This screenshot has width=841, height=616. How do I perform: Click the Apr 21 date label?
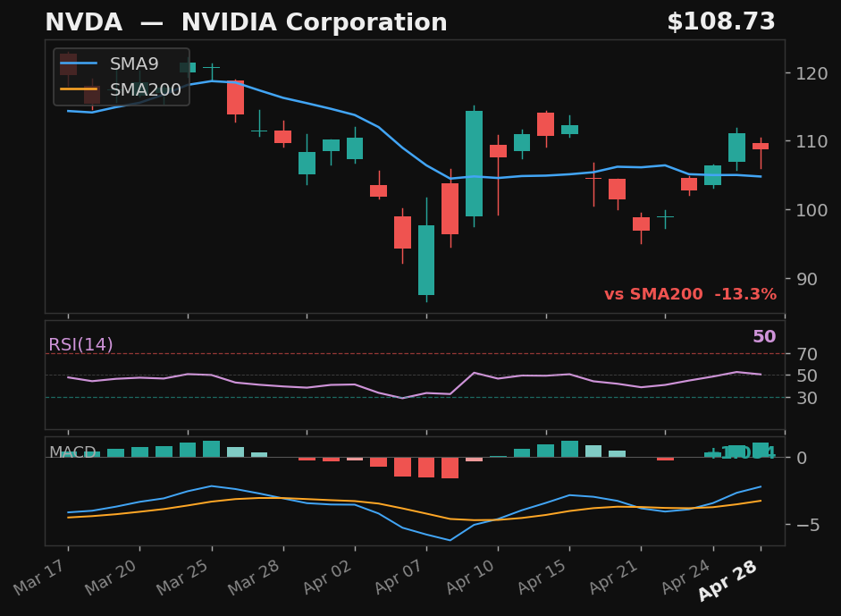coord(615,577)
